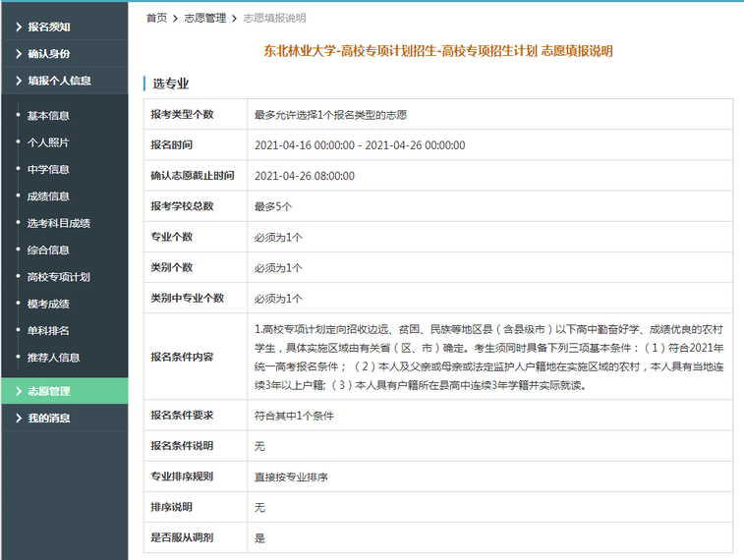Click the 报考类型个数 row label
The image size is (744, 560).
click(182, 114)
